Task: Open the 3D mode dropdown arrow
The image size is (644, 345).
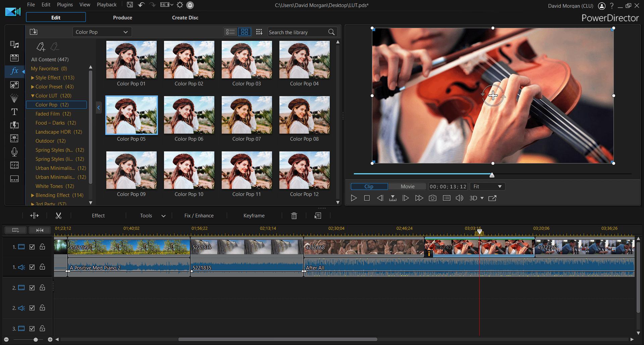Action: (482, 198)
